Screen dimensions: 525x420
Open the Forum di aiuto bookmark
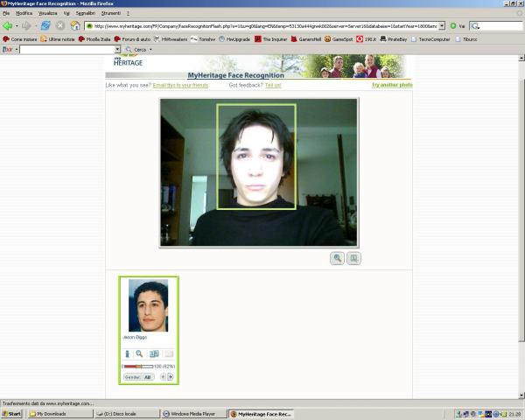tap(133, 39)
